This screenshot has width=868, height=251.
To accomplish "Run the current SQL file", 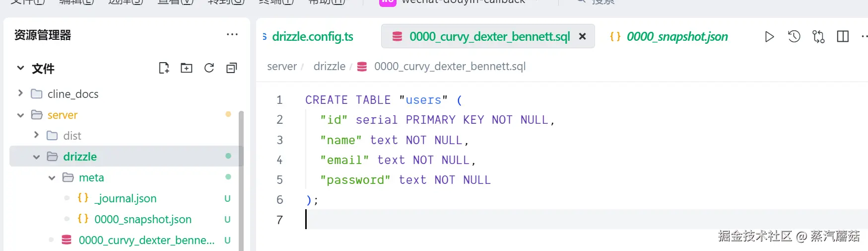I will 769,37.
